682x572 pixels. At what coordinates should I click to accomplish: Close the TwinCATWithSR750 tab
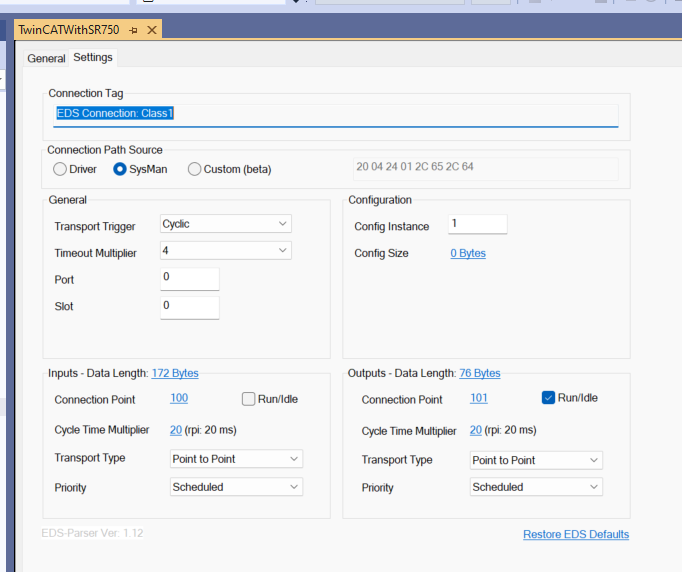point(152,30)
